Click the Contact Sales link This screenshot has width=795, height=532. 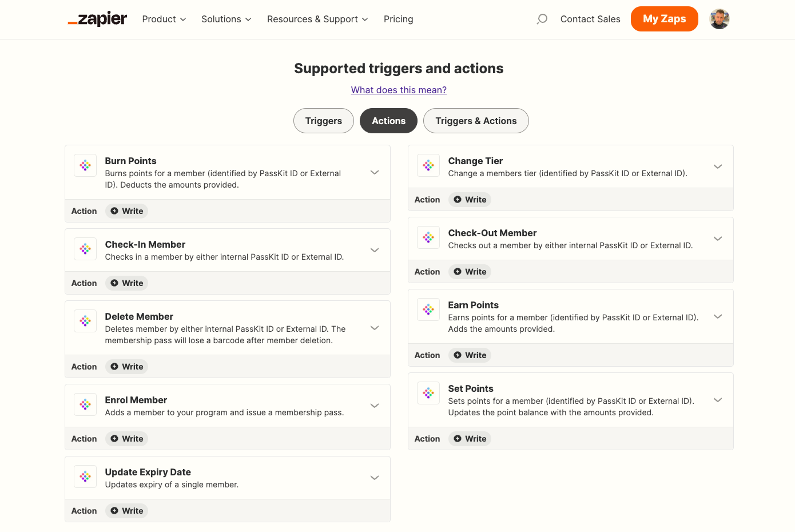590,19
